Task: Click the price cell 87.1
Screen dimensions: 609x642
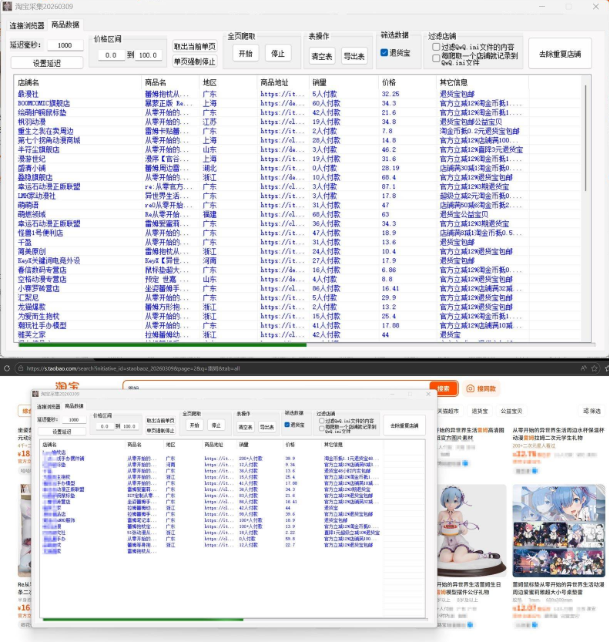Action: click(x=389, y=186)
